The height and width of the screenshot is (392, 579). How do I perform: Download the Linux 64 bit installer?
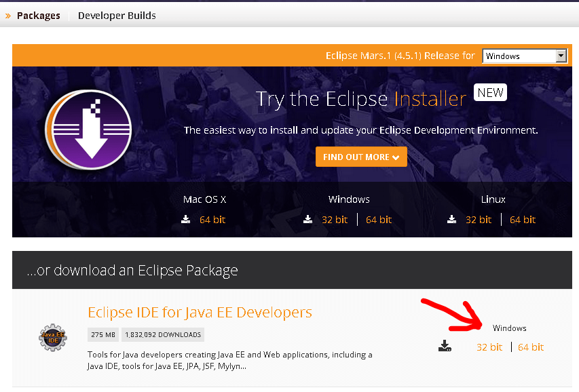click(x=523, y=220)
